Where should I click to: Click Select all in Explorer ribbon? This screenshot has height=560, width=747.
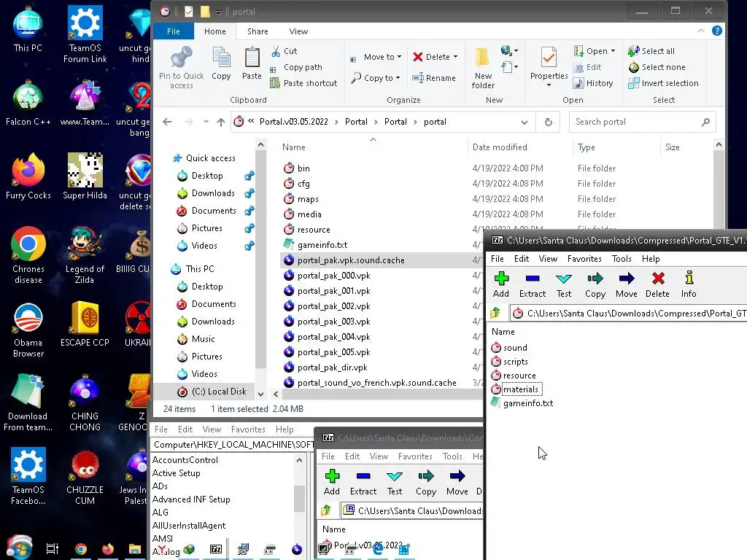(x=651, y=51)
